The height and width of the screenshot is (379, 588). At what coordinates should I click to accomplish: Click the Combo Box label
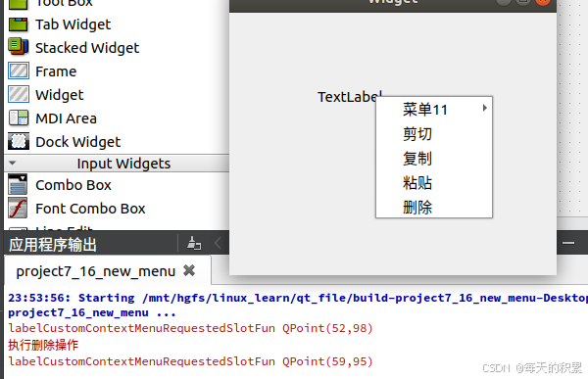[x=73, y=185]
